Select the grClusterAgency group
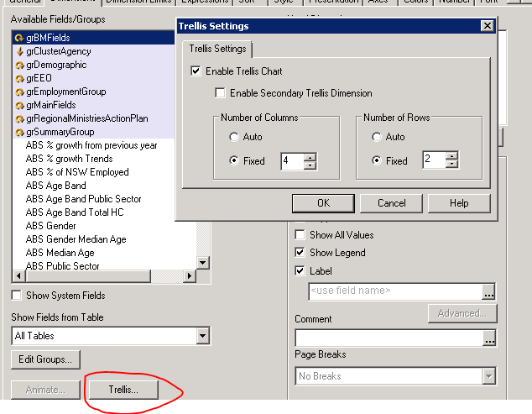This screenshot has width=532, height=414. tap(94, 51)
